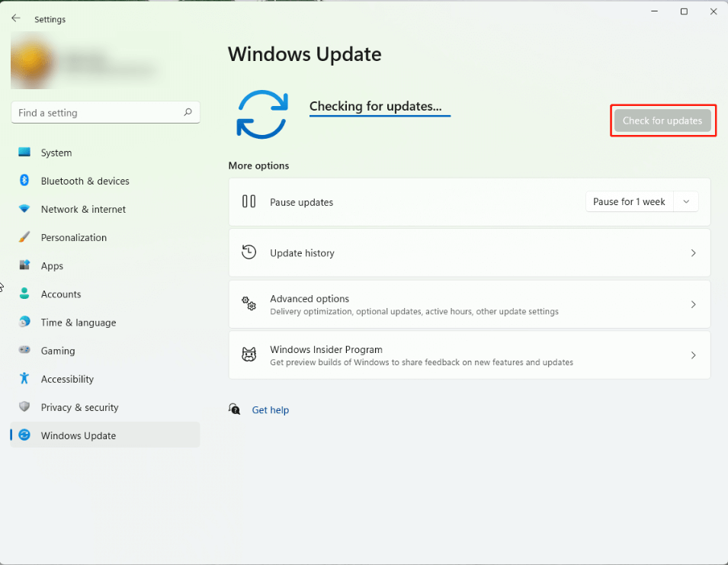
Task: Open the Get help link
Action: click(270, 409)
